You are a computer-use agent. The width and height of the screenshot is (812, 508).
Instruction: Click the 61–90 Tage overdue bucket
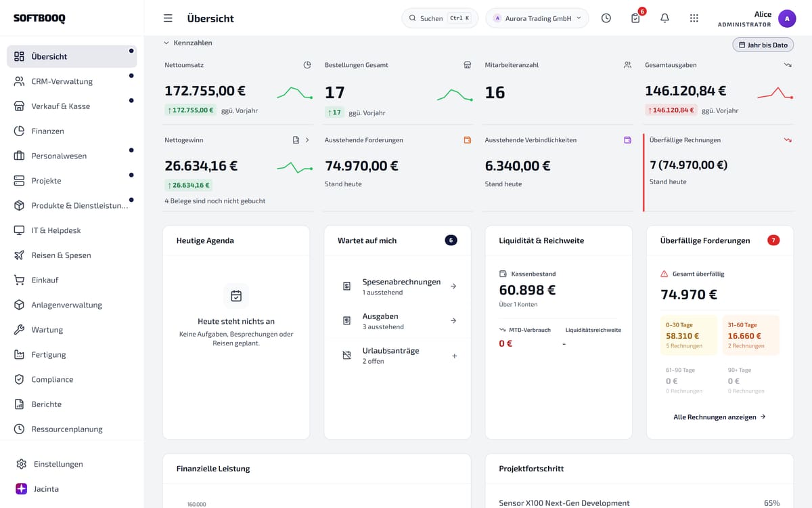coord(689,381)
